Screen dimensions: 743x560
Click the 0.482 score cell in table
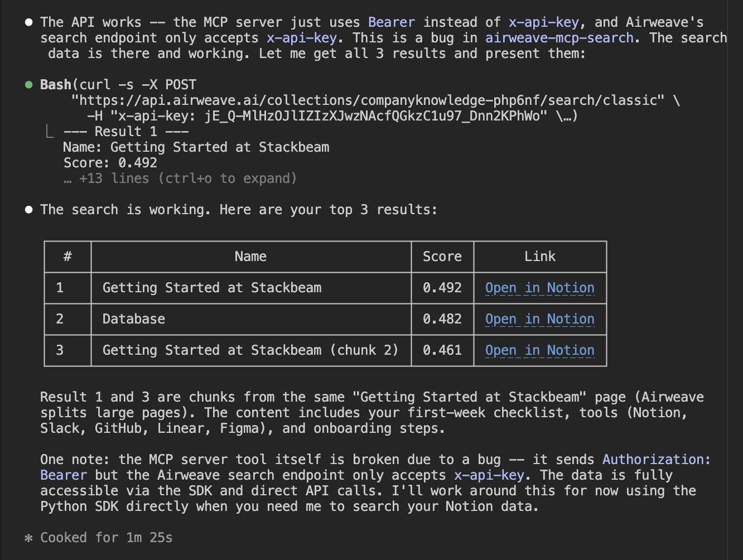coord(442,319)
